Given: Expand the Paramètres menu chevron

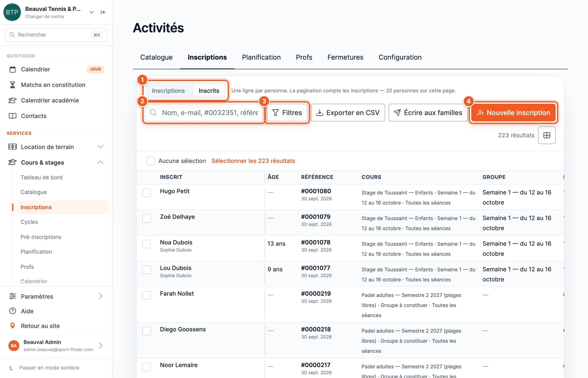Looking at the screenshot, I should (100, 296).
